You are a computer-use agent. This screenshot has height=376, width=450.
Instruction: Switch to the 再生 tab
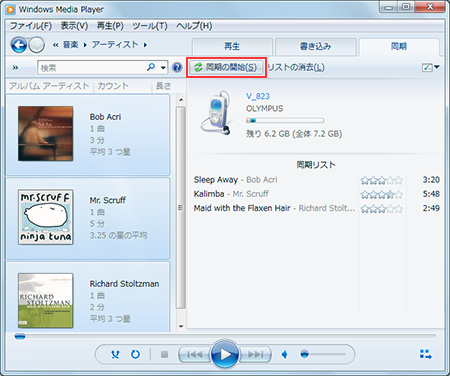tap(232, 47)
